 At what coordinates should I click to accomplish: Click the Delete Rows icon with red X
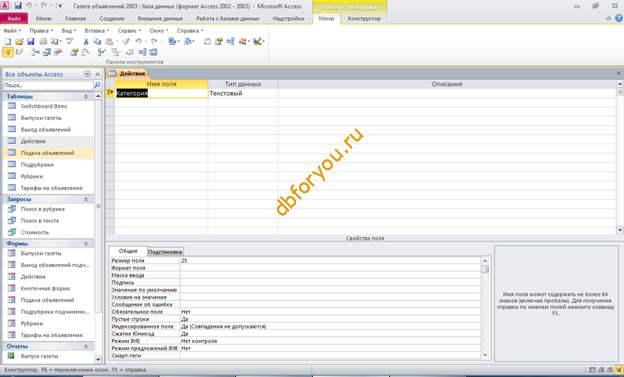58,52
